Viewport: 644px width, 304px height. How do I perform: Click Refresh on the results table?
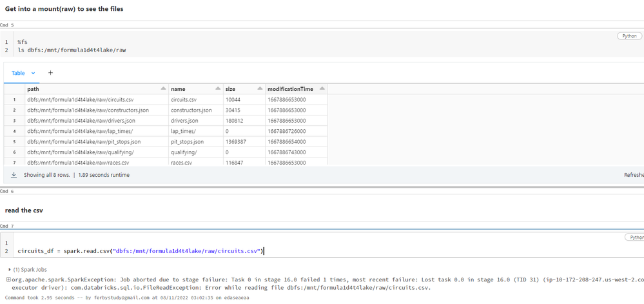[633, 175]
